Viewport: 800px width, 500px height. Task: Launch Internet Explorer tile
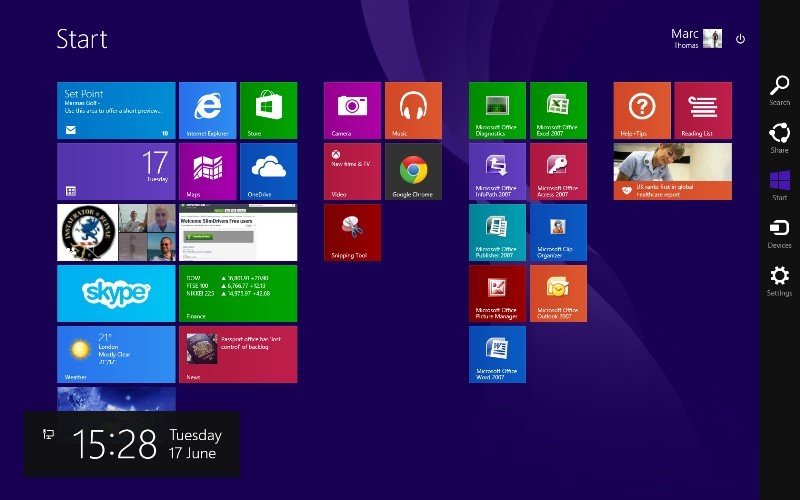pyautogui.click(x=208, y=110)
